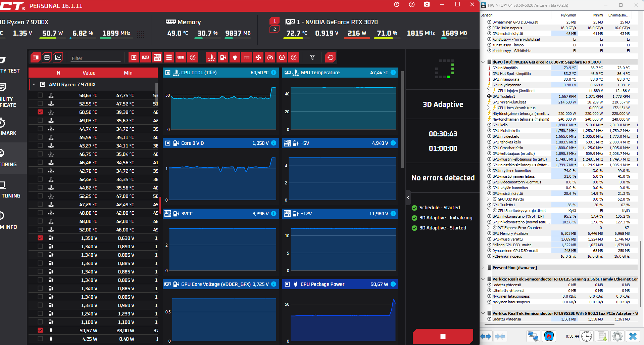Open HWiNFO settings gear icon
The height and width of the screenshot is (345, 644).
click(x=617, y=336)
